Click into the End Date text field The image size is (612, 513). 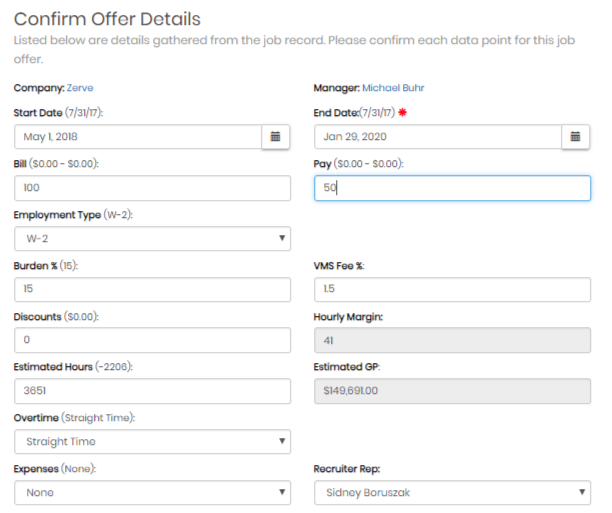pyautogui.click(x=437, y=136)
